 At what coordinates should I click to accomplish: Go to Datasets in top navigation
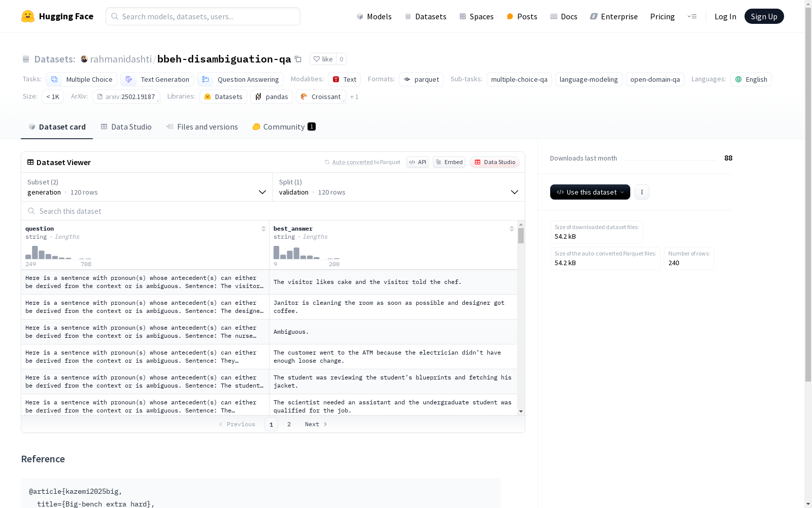pos(425,16)
